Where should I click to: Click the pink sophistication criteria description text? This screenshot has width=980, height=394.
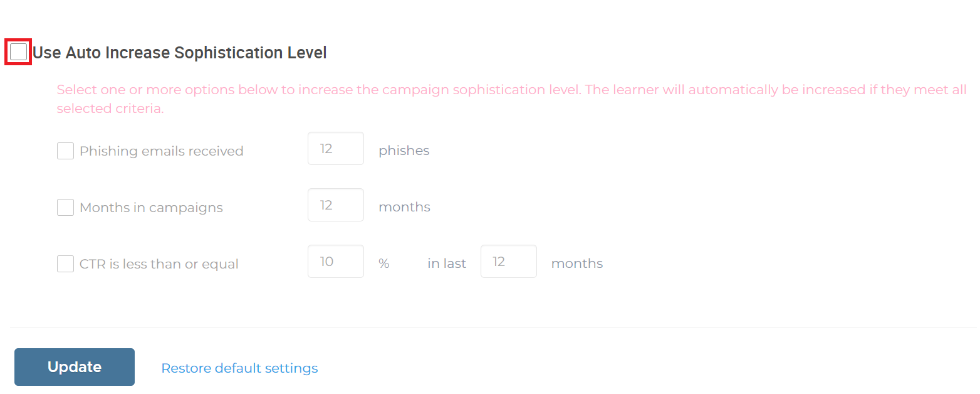511,99
